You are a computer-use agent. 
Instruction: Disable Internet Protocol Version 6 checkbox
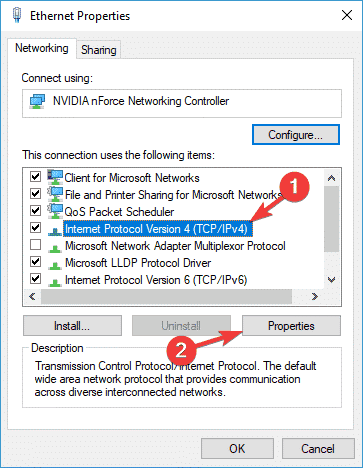pyautogui.click(x=35, y=278)
